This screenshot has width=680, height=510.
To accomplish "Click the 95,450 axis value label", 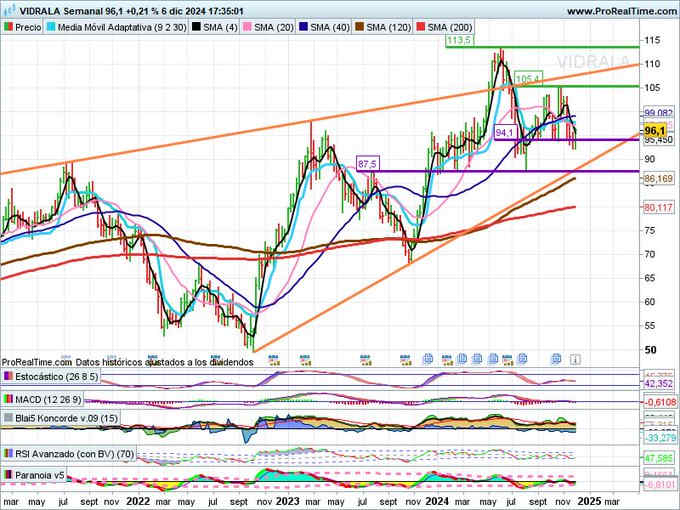I will [659, 140].
